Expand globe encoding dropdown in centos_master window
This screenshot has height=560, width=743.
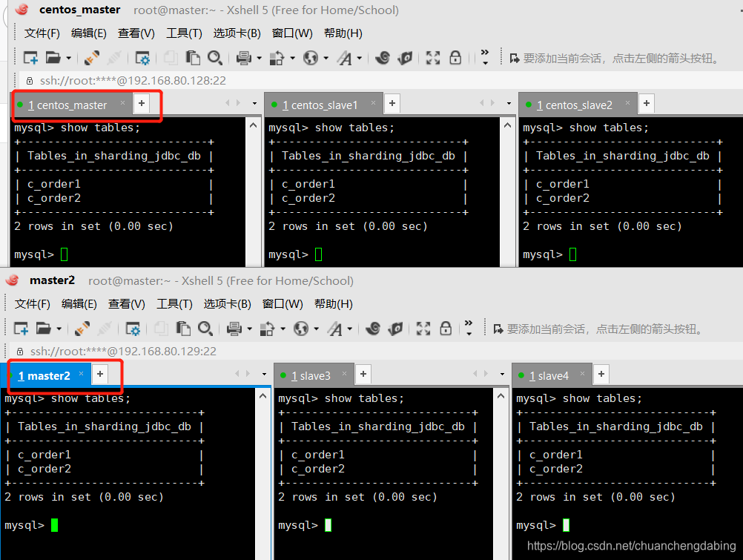[326, 59]
